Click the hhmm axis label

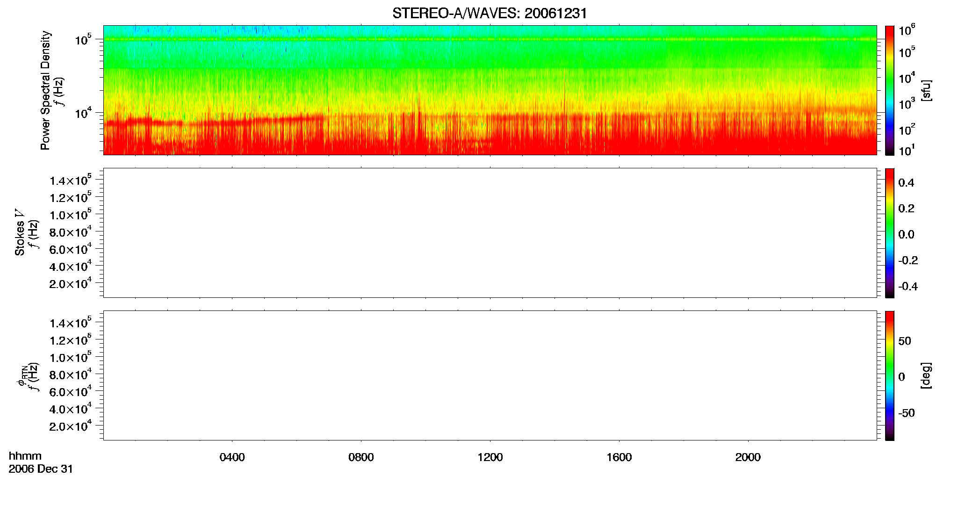[25, 456]
